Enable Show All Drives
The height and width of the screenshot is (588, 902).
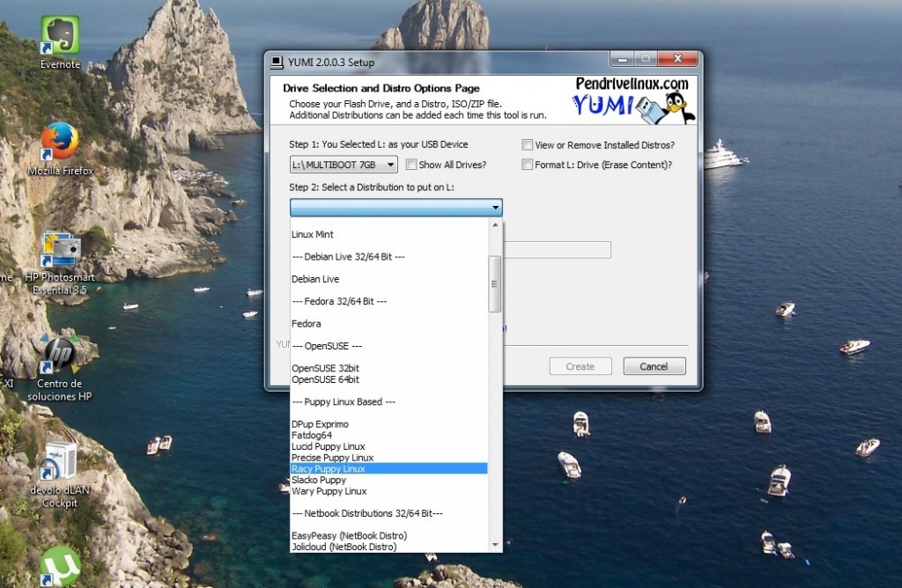pos(411,165)
